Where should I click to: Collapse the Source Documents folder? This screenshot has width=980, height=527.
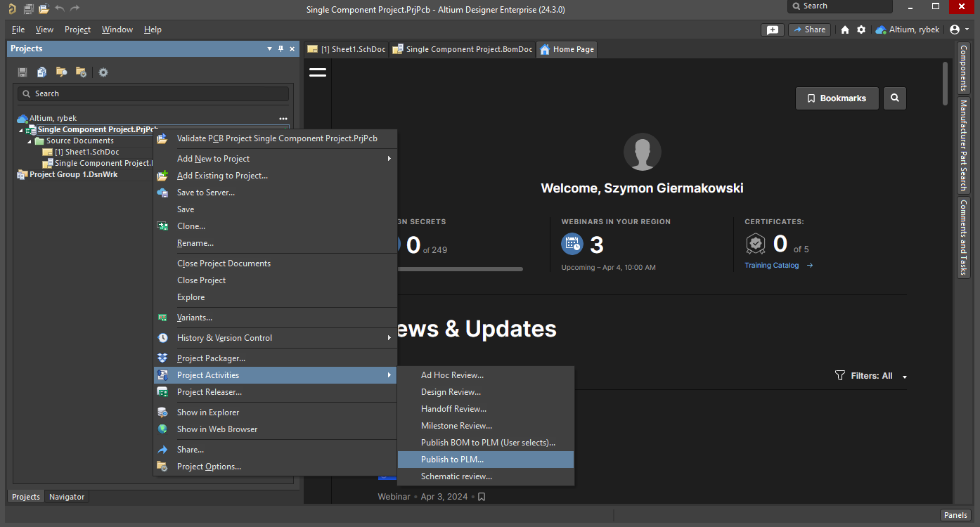[x=30, y=141]
